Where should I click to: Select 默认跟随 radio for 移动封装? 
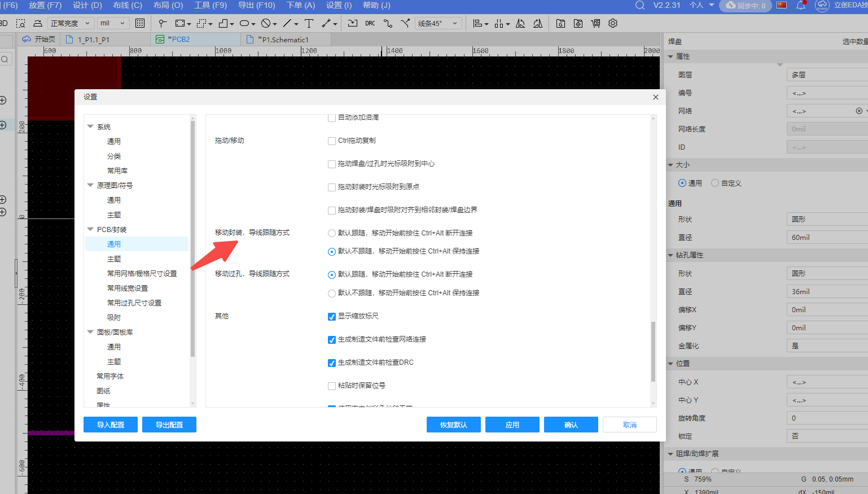click(332, 233)
